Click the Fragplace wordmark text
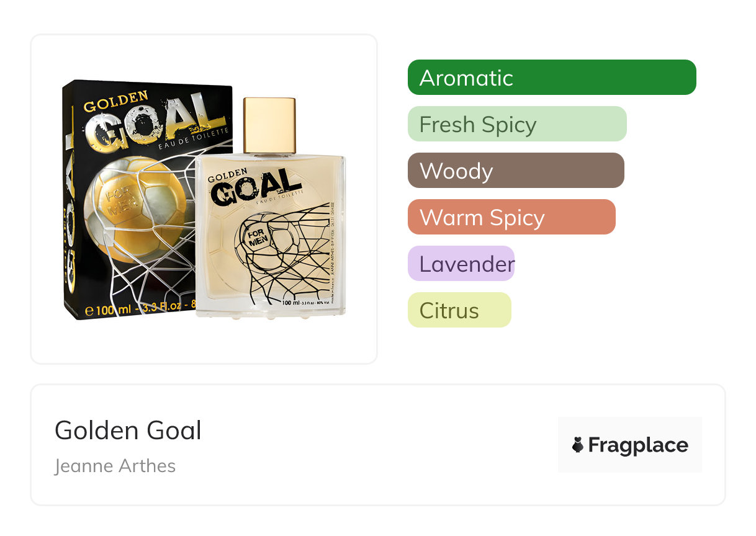 click(638, 445)
